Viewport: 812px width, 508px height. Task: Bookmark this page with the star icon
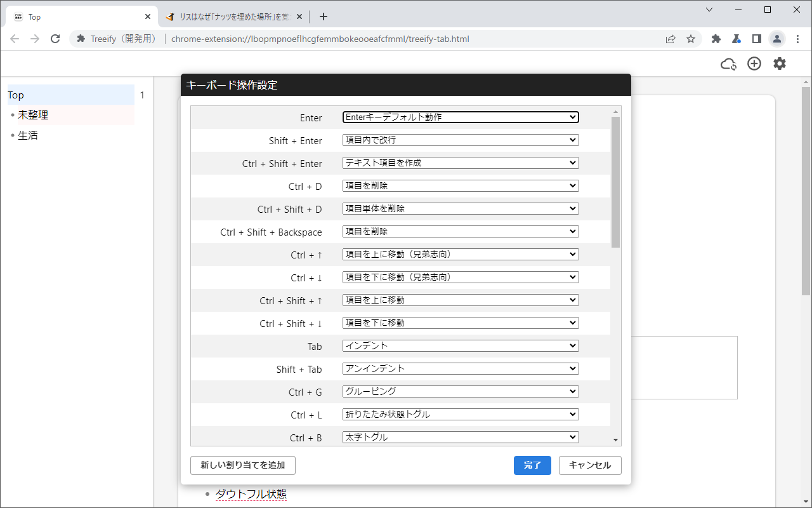691,39
